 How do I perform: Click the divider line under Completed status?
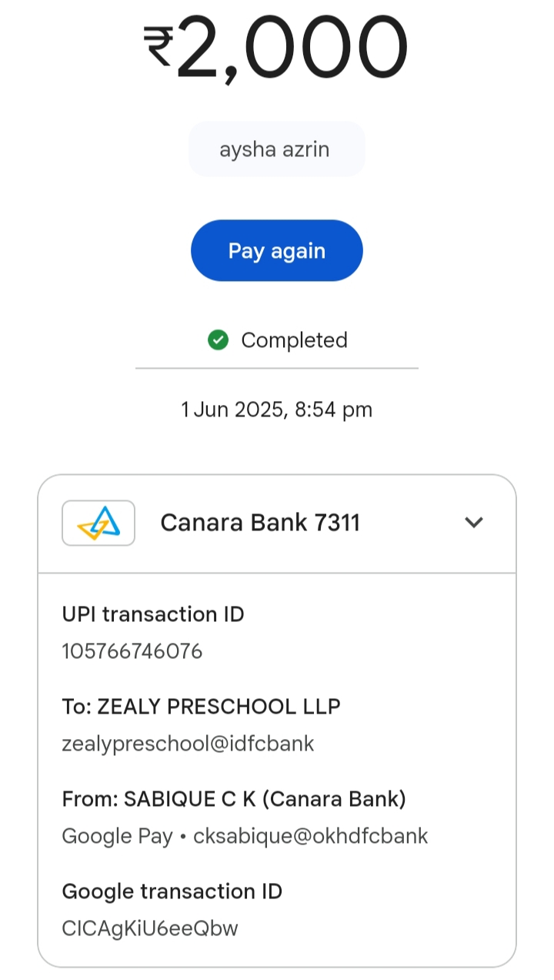coord(276,369)
